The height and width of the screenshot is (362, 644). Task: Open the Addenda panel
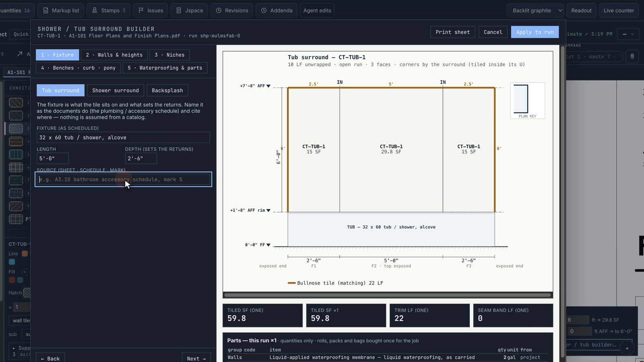pos(277,10)
